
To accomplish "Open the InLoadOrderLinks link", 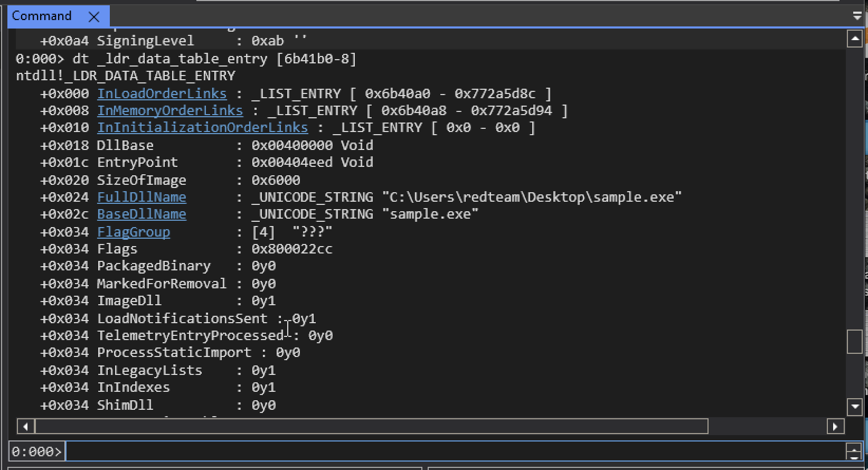I will [x=162, y=93].
